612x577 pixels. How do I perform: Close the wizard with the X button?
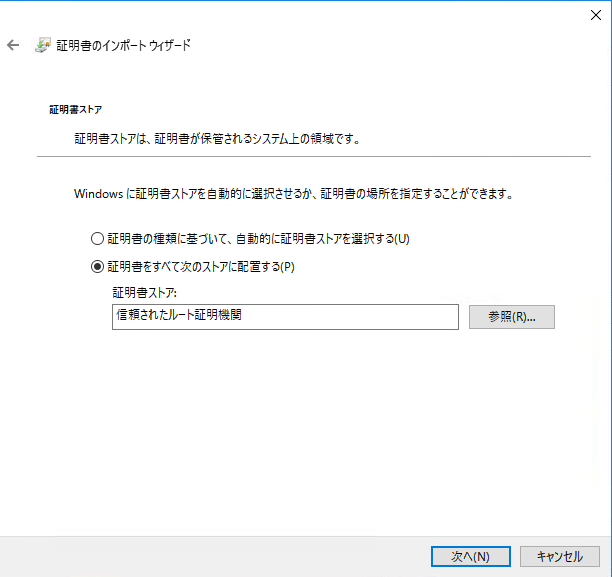(596, 15)
